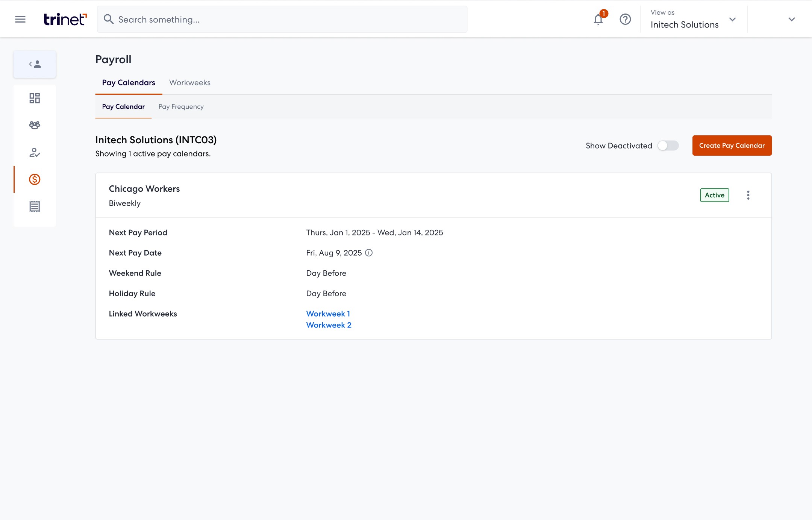The image size is (812, 520).
Task: Open the Employees group sidebar icon
Action: coord(35,125)
